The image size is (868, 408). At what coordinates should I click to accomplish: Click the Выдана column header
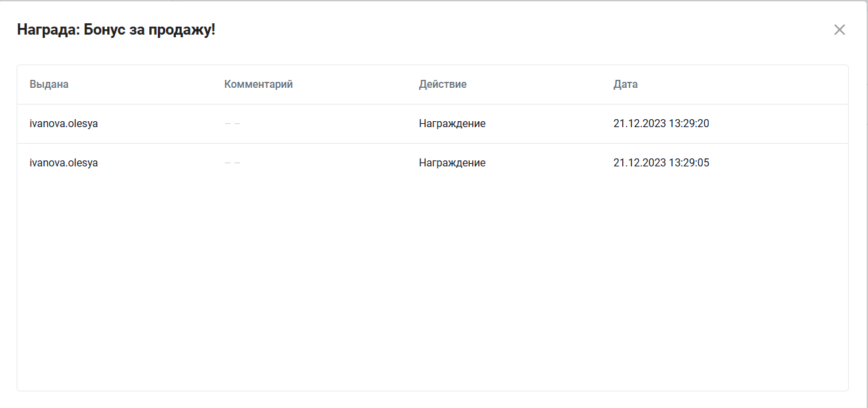pos(49,85)
